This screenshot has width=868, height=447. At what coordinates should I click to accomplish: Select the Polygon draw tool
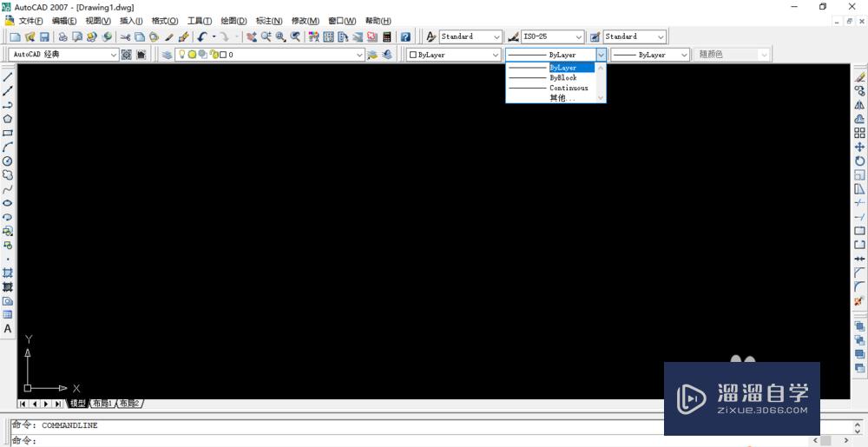[x=8, y=119]
